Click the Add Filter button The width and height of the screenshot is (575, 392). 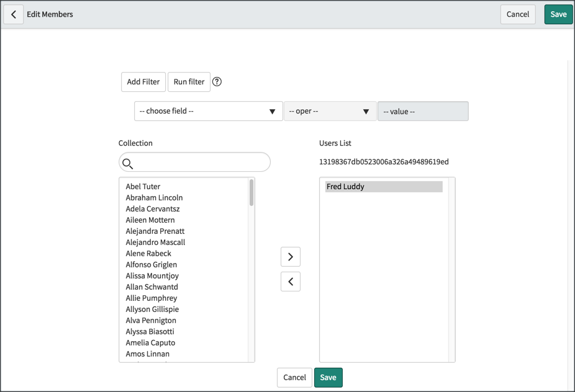click(143, 81)
